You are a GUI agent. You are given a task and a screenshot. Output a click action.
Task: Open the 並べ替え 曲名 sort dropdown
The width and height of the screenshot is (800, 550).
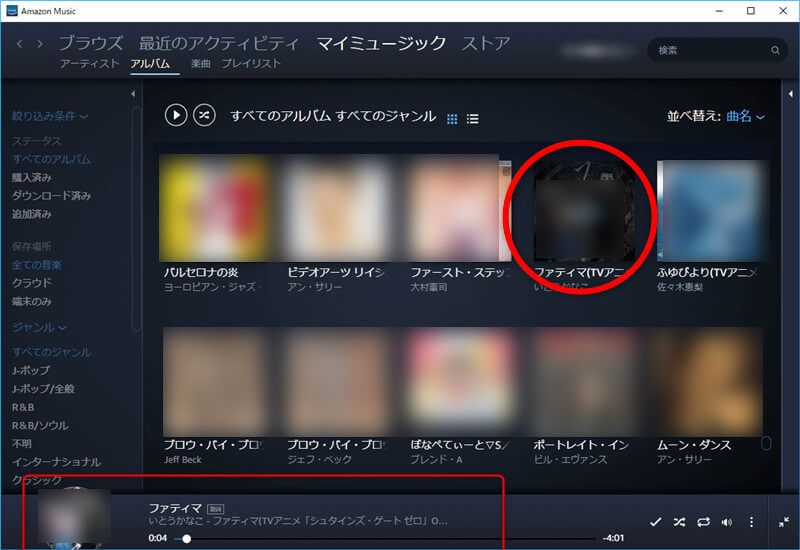coord(745,116)
